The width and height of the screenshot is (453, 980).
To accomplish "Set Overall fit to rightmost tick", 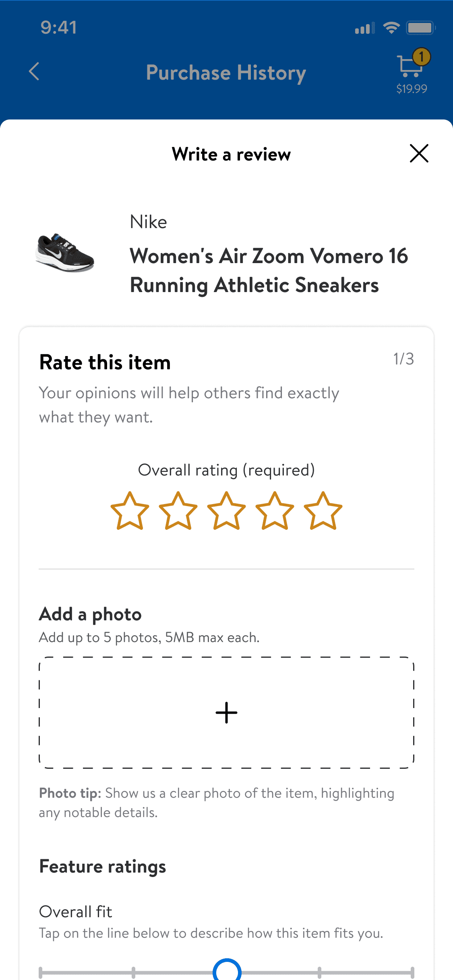I will (x=412, y=972).
